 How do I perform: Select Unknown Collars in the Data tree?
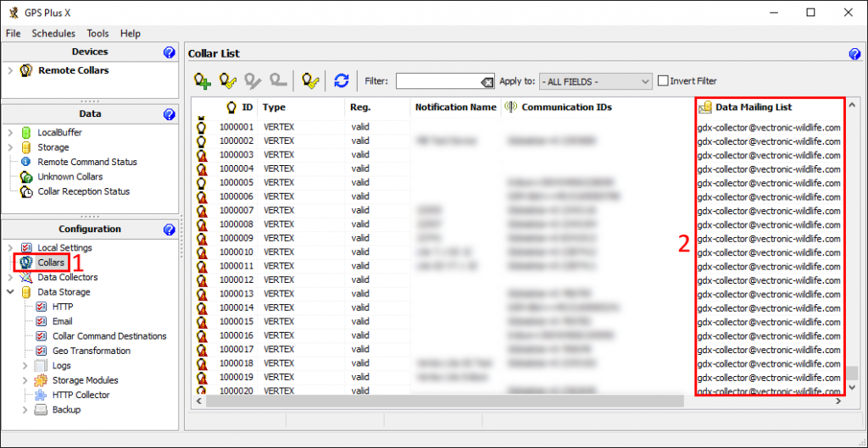tap(70, 177)
